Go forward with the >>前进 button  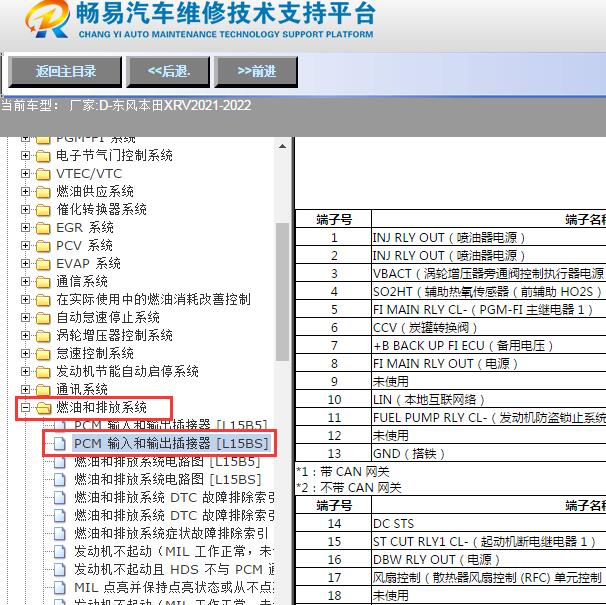pos(256,72)
